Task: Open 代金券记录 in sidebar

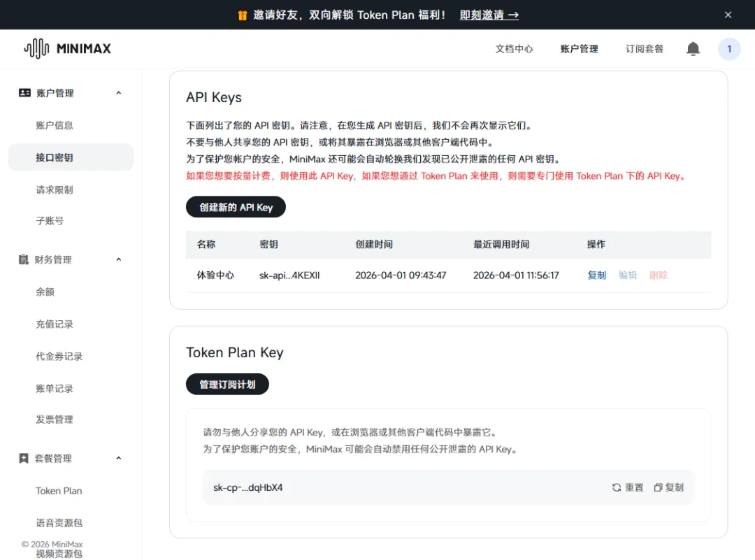Action: [x=59, y=357]
